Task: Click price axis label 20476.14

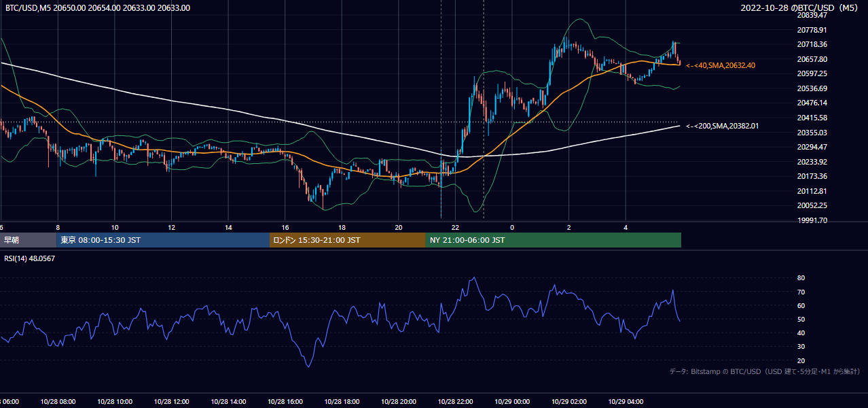Action: click(812, 103)
